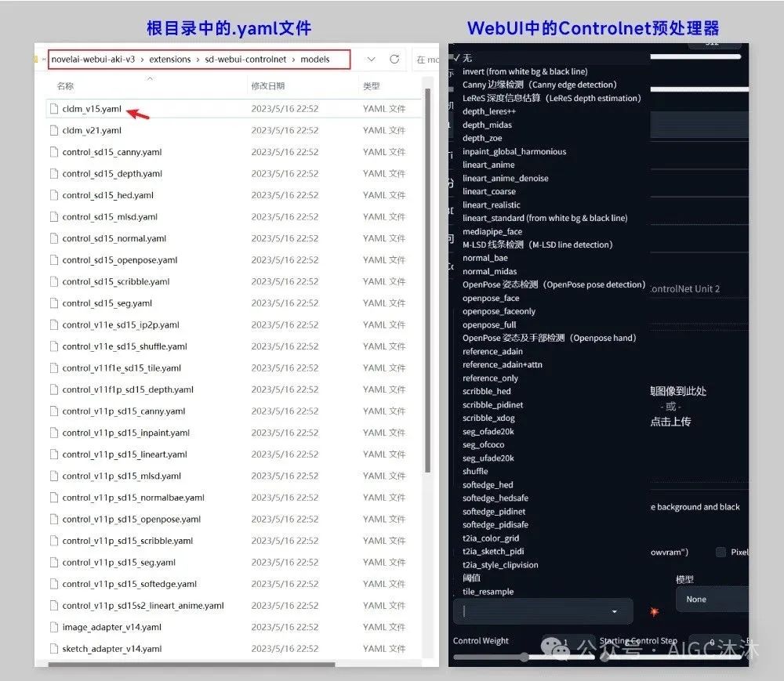Sort files by 类型 column header
The height and width of the screenshot is (681, 784).
[371, 86]
